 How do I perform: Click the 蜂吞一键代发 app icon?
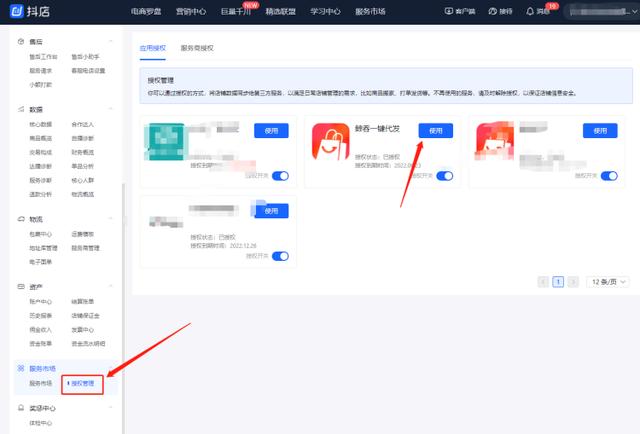coord(329,143)
